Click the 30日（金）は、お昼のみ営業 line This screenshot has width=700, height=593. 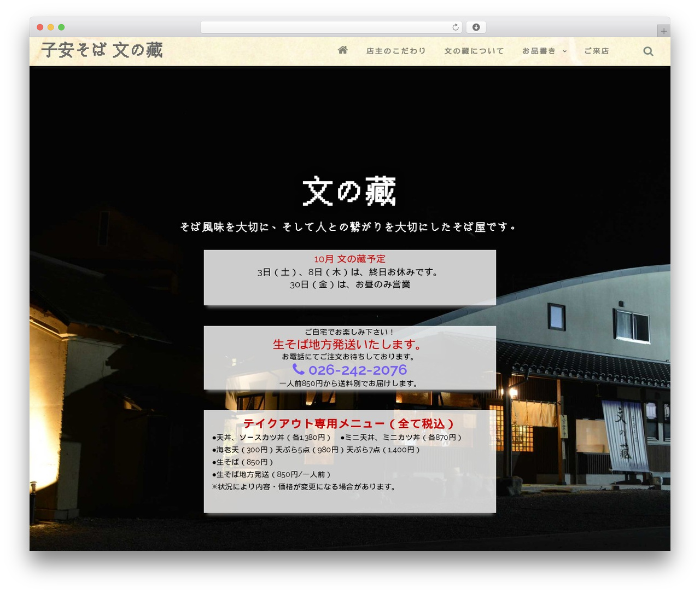point(350,284)
